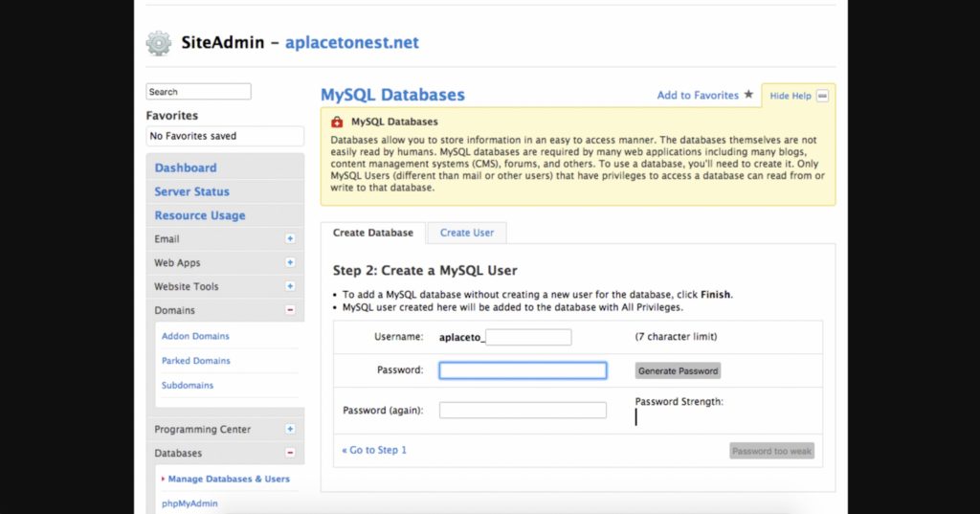Image resolution: width=980 pixels, height=514 pixels.
Task: Click the Web Apps section label
Action: pyautogui.click(x=177, y=262)
